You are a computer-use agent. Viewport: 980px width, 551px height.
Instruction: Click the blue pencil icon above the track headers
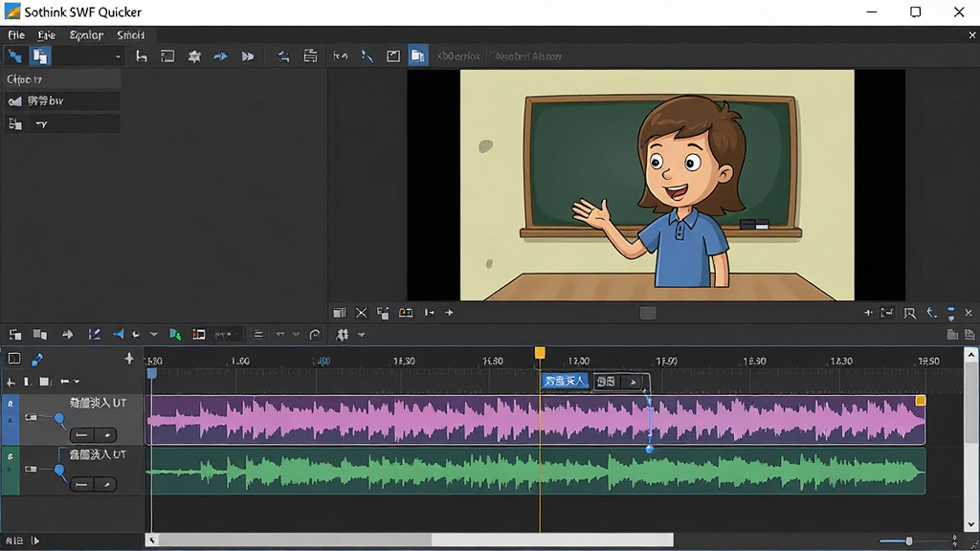coord(37,360)
